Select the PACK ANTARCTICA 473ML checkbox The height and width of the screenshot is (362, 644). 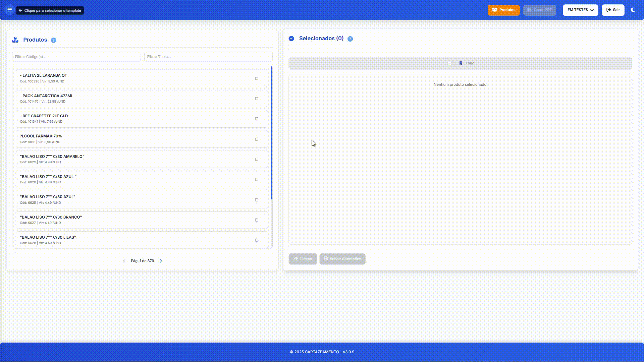(x=257, y=99)
